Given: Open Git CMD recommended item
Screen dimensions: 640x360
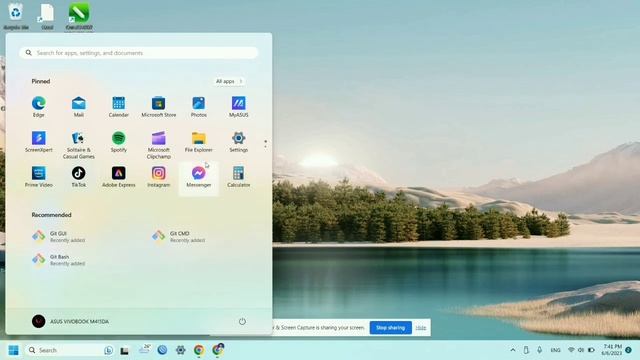Looking at the screenshot, I should click(x=179, y=236).
